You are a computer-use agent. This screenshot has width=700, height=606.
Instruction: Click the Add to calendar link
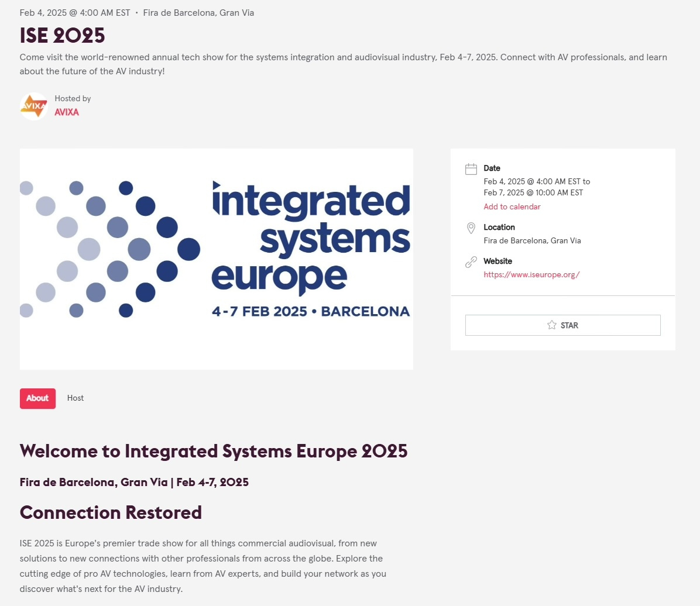tap(512, 206)
